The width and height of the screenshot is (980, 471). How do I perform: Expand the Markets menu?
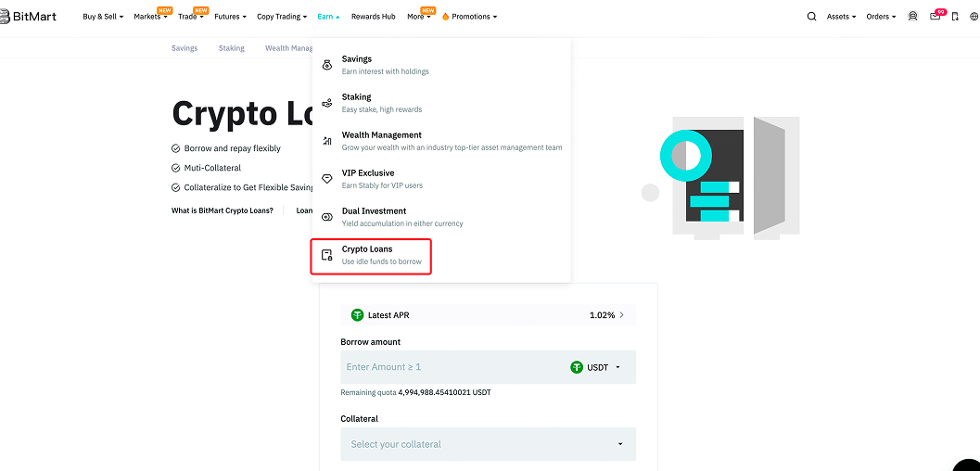point(150,17)
